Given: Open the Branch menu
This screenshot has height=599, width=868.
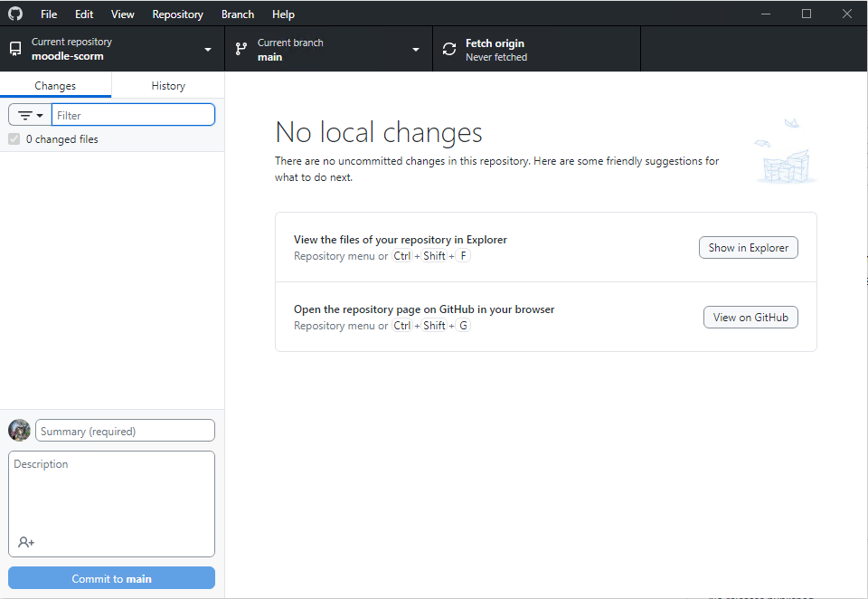Looking at the screenshot, I should [x=238, y=14].
